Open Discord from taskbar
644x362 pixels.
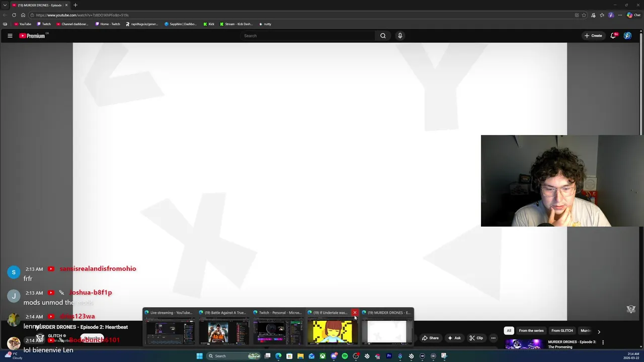(334, 356)
